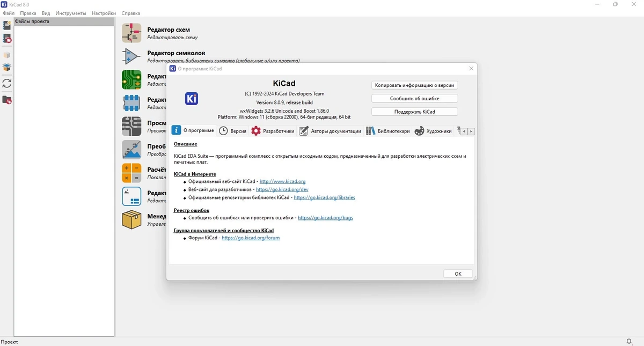The image size is (644, 346).
Task: Click the 'Файлы проекта' panel header
Action: coord(64,21)
